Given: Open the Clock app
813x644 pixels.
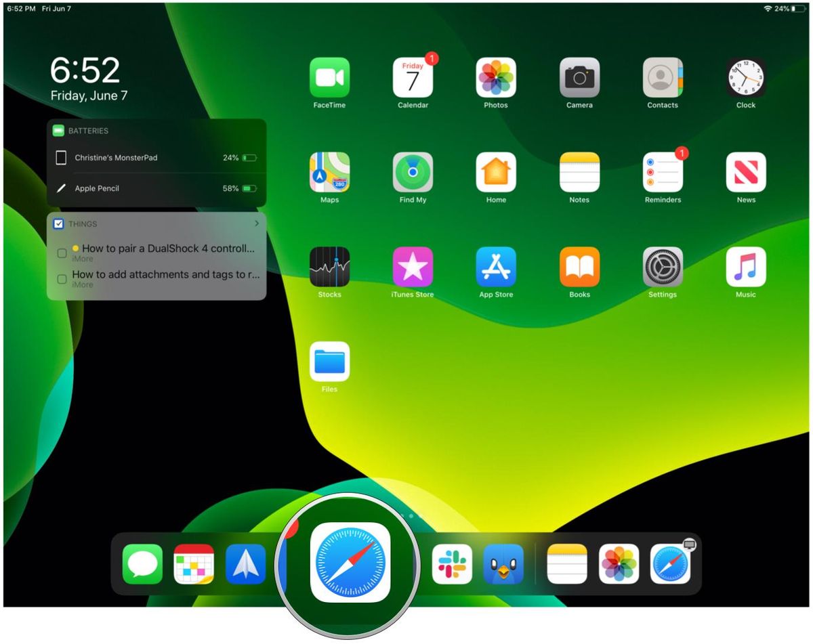Looking at the screenshot, I should click(x=746, y=78).
